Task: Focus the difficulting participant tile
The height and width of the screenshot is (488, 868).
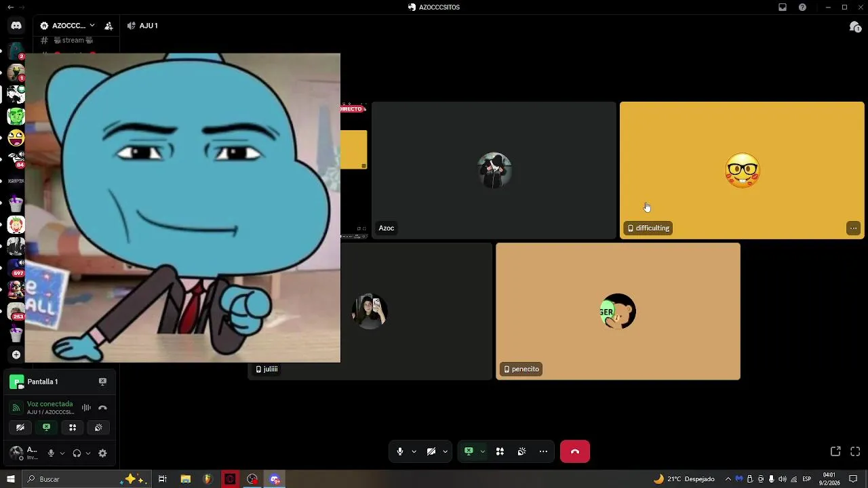Action: click(x=742, y=170)
